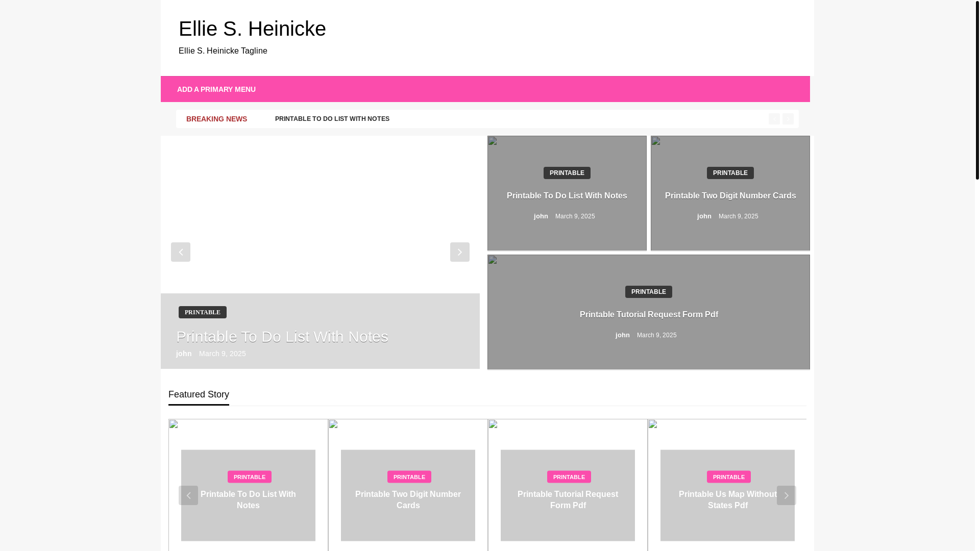Click the BREAKING NEWS label
The image size is (980, 551).
click(216, 119)
